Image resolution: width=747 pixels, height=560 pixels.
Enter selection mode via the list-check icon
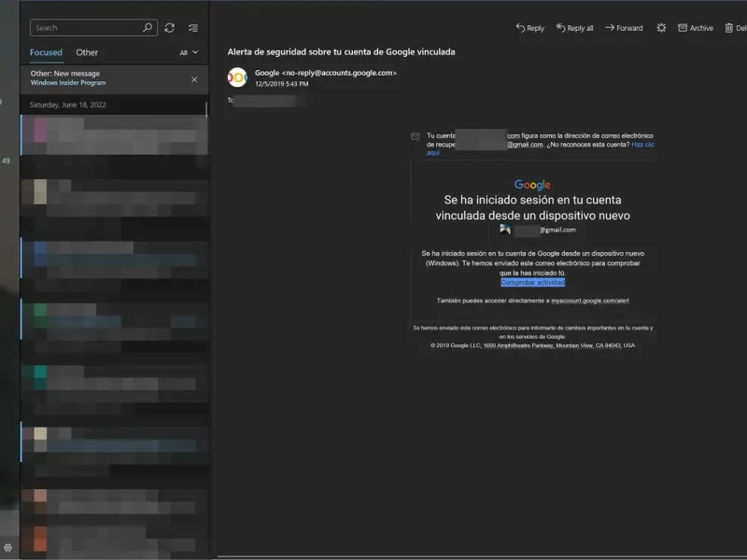tap(193, 28)
